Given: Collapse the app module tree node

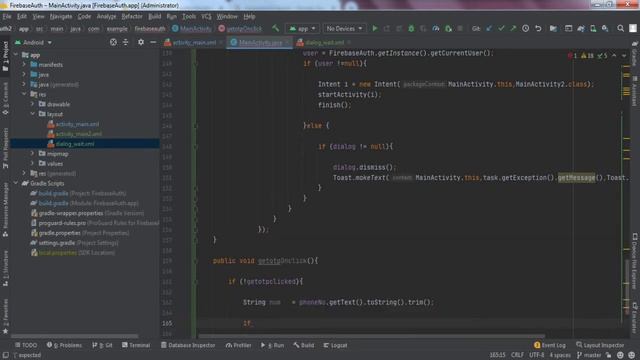Looking at the screenshot, I should tap(16, 55).
